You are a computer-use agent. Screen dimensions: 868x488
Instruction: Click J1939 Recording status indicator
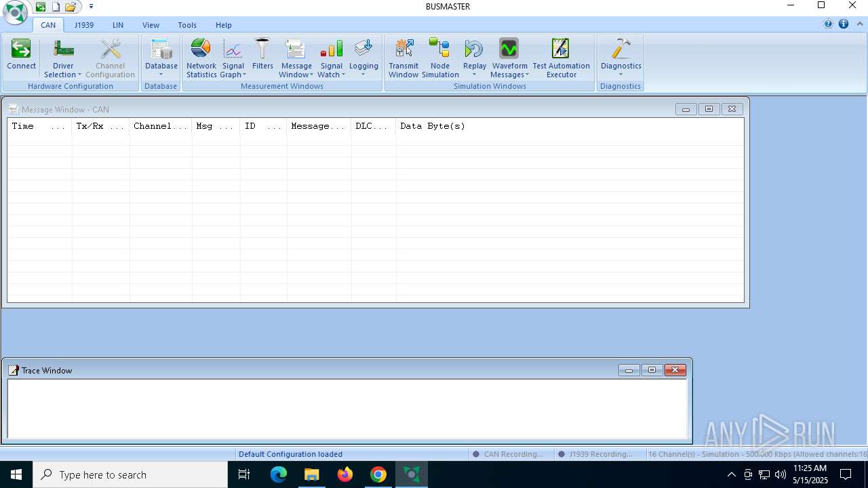pos(595,454)
